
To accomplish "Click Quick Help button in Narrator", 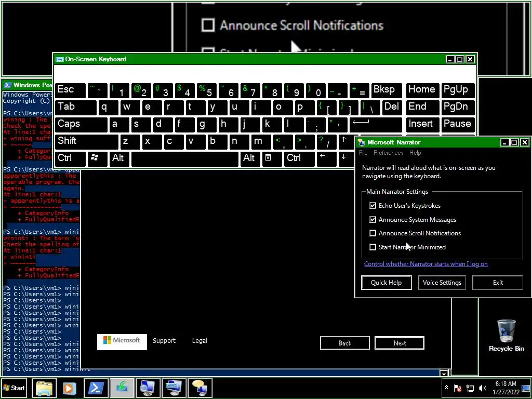I will click(386, 283).
